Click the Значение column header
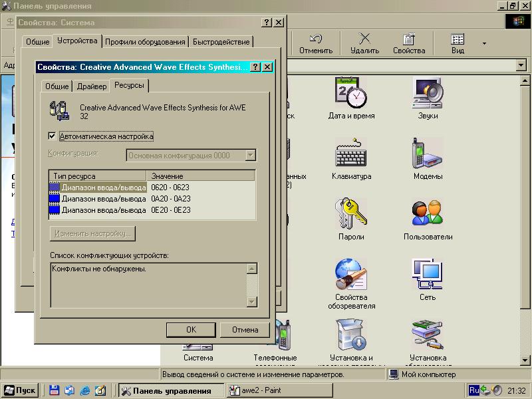 201,176
